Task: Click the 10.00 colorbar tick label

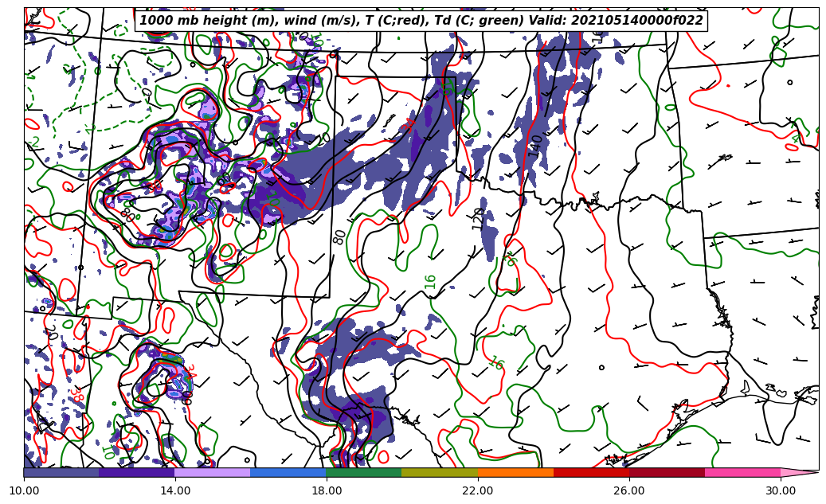Action: (24, 490)
